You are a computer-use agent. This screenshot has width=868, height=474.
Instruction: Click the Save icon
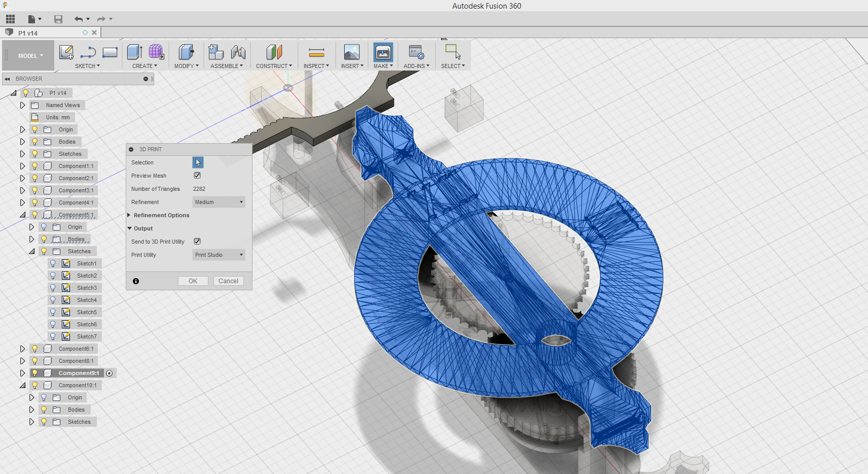click(58, 19)
